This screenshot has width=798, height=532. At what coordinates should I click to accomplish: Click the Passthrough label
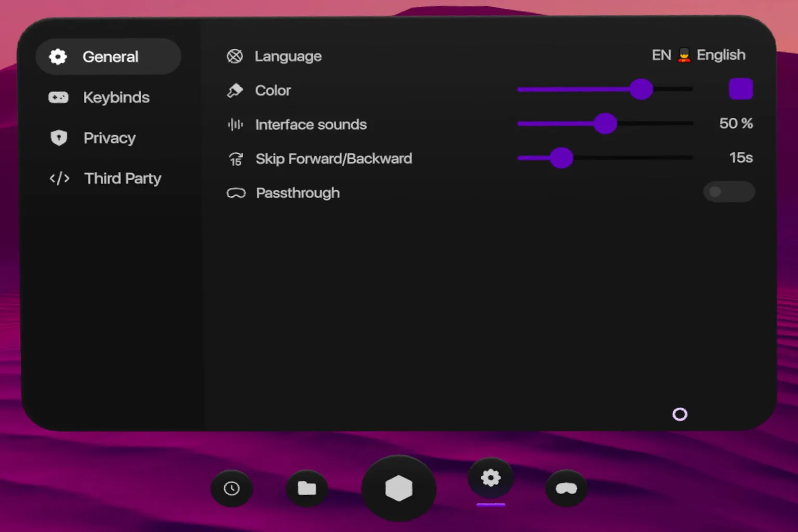point(298,193)
